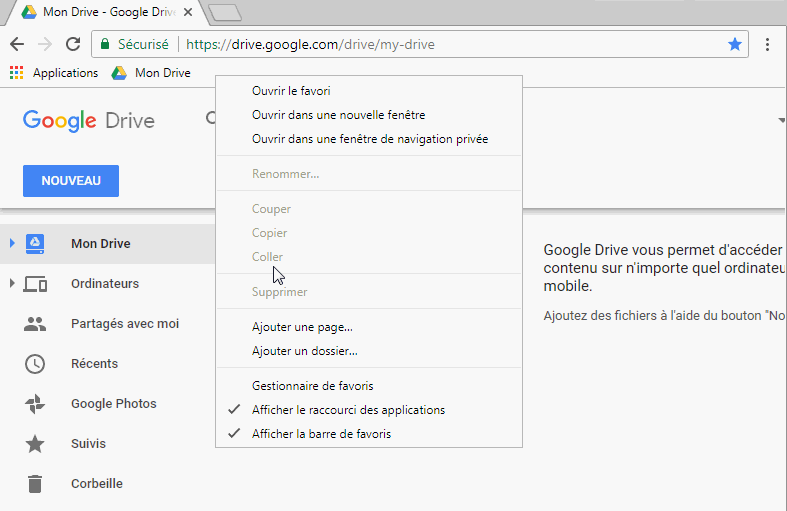Viewport: 787px width, 511px height.
Task: Click the greyed Renommer… entry
Action: 369,174
